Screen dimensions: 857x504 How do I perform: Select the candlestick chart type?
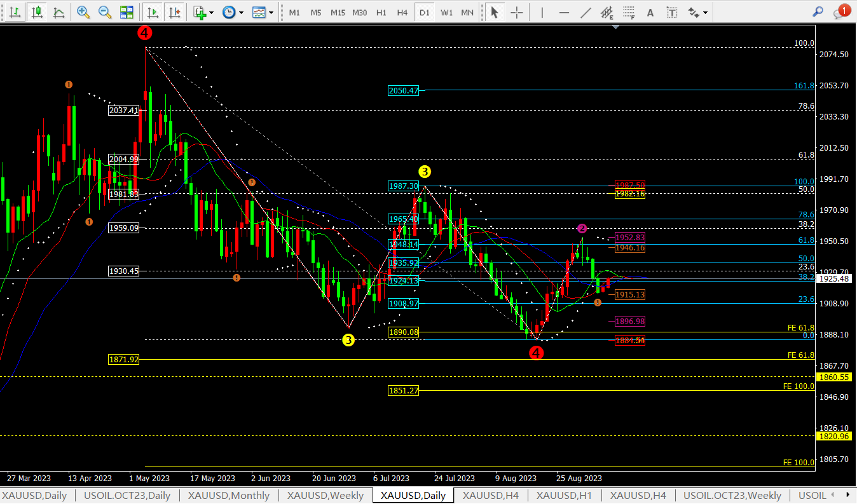click(x=37, y=12)
